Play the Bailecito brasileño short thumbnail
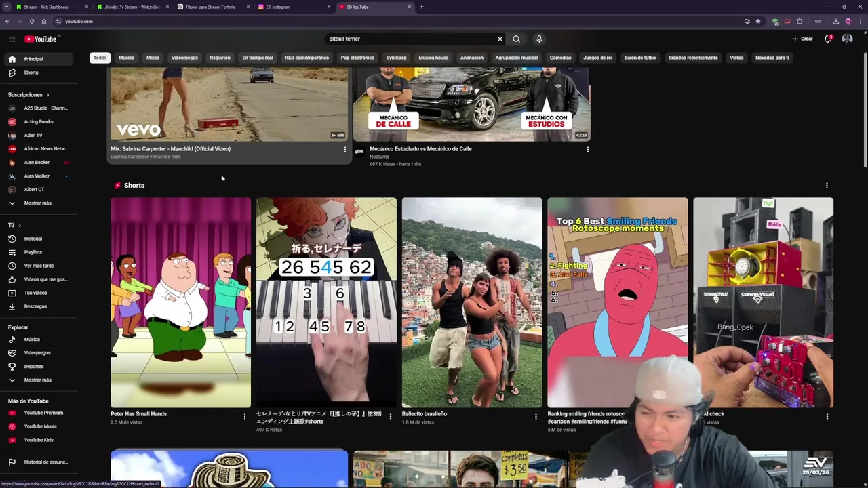Viewport: 868px width, 488px height. (472, 302)
